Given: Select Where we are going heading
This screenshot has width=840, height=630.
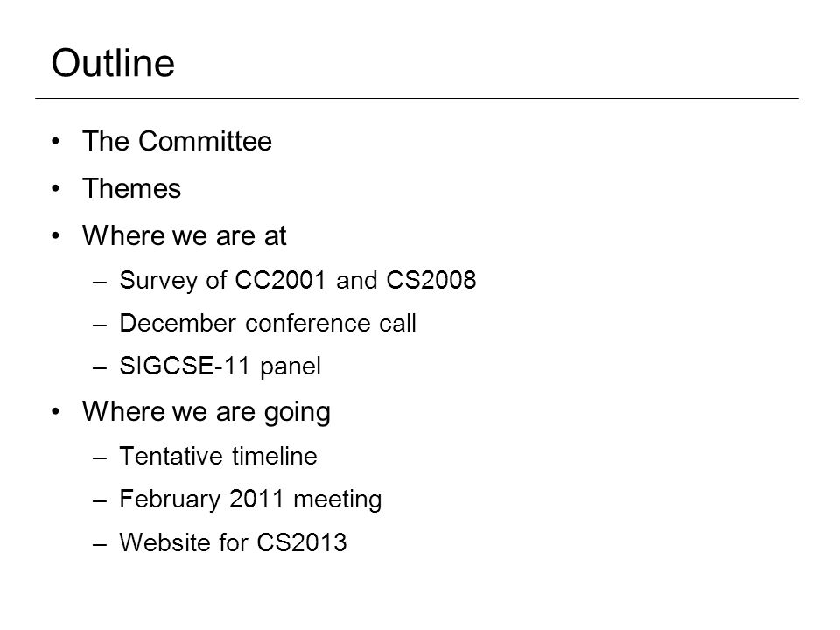Looking at the screenshot, I should click(206, 412).
